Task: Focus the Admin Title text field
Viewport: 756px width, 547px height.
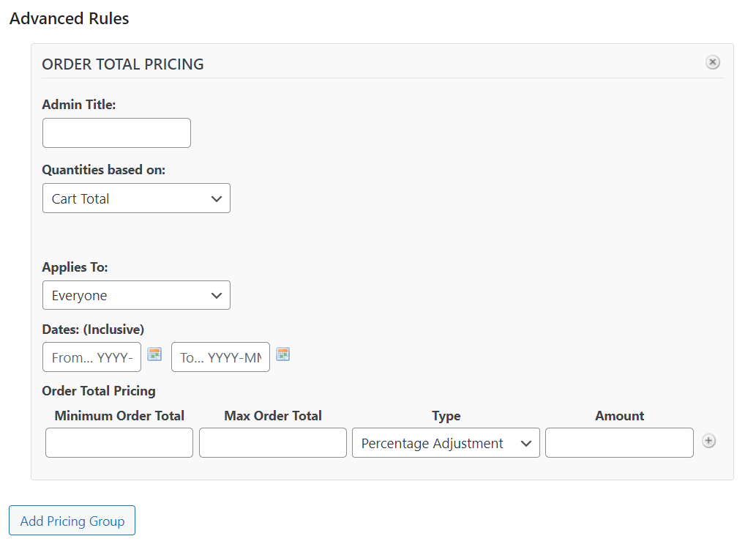Action: [x=116, y=133]
